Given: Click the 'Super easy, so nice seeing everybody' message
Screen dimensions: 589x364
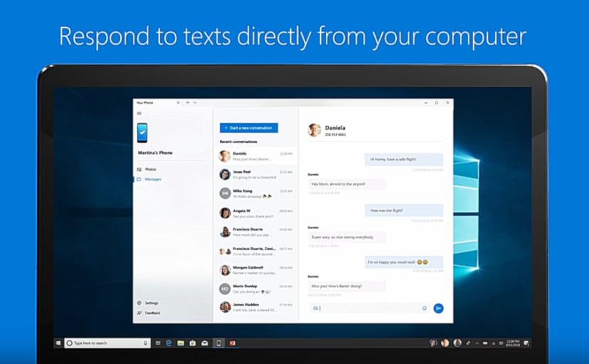Looking at the screenshot, I should click(x=346, y=237).
